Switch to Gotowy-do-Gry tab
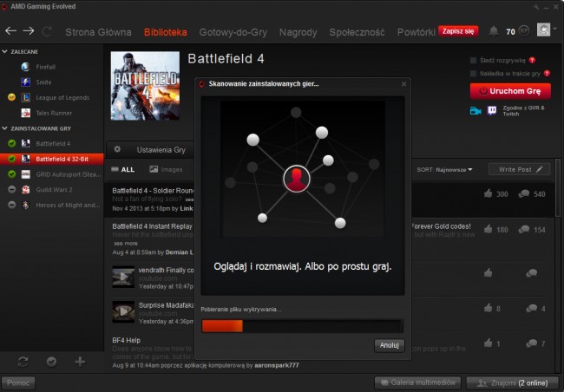The height and width of the screenshot is (392, 564). [233, 32]
